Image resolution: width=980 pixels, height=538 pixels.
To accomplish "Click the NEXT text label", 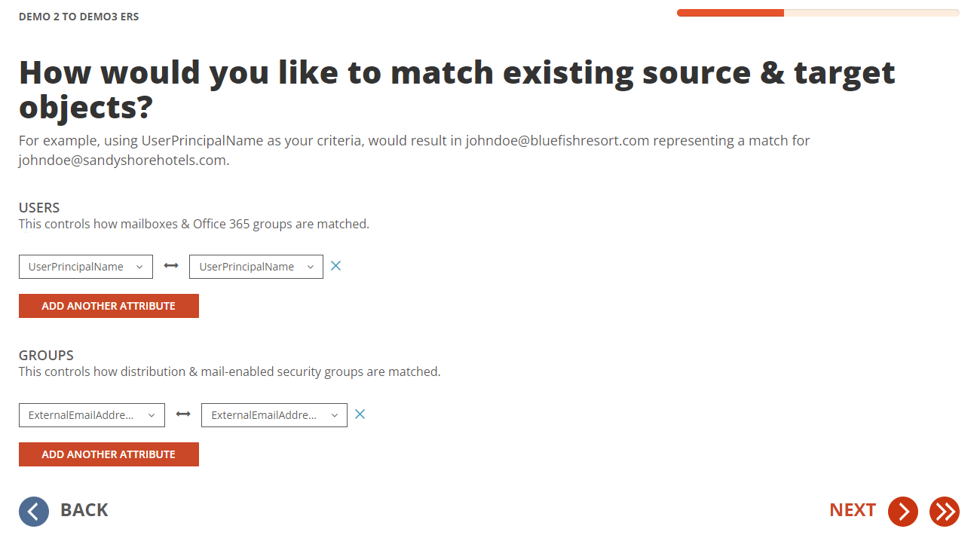I will (853, 510).
